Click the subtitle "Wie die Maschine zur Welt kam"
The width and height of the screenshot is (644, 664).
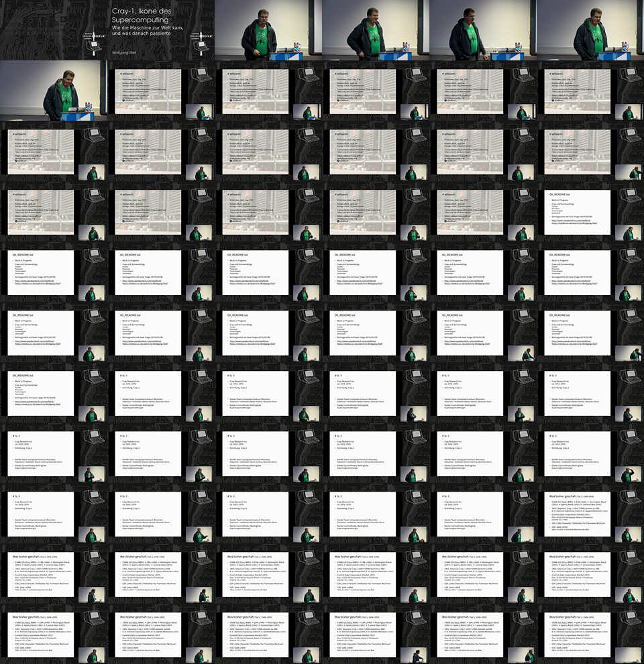tap(148, 27)
